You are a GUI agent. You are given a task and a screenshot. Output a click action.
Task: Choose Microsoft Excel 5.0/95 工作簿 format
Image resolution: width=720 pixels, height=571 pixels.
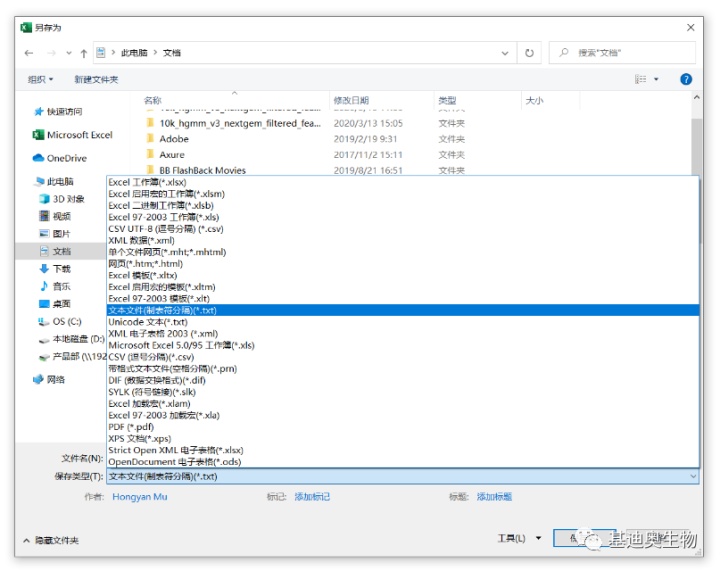tap(403, 346)
